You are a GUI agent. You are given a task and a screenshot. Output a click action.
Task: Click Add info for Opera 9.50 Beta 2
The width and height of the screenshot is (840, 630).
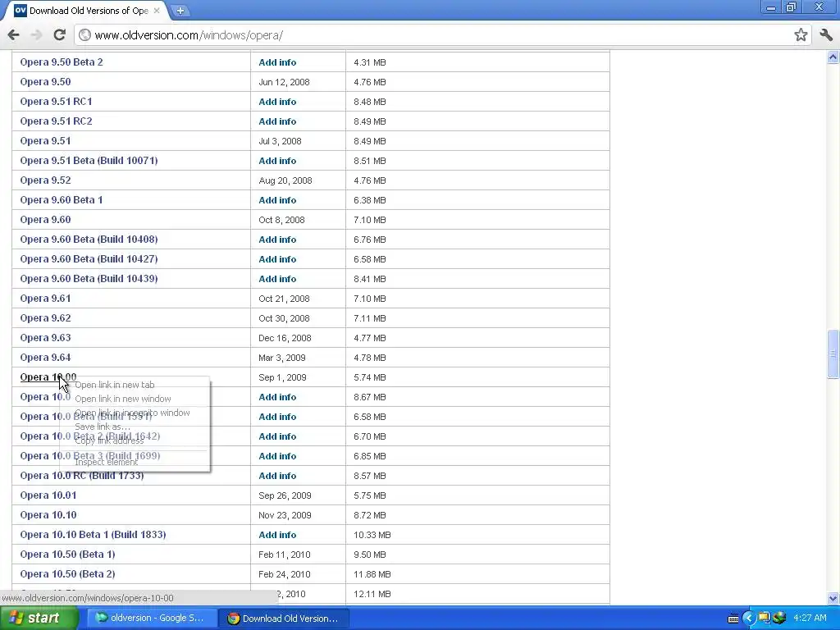click(277, 62)
